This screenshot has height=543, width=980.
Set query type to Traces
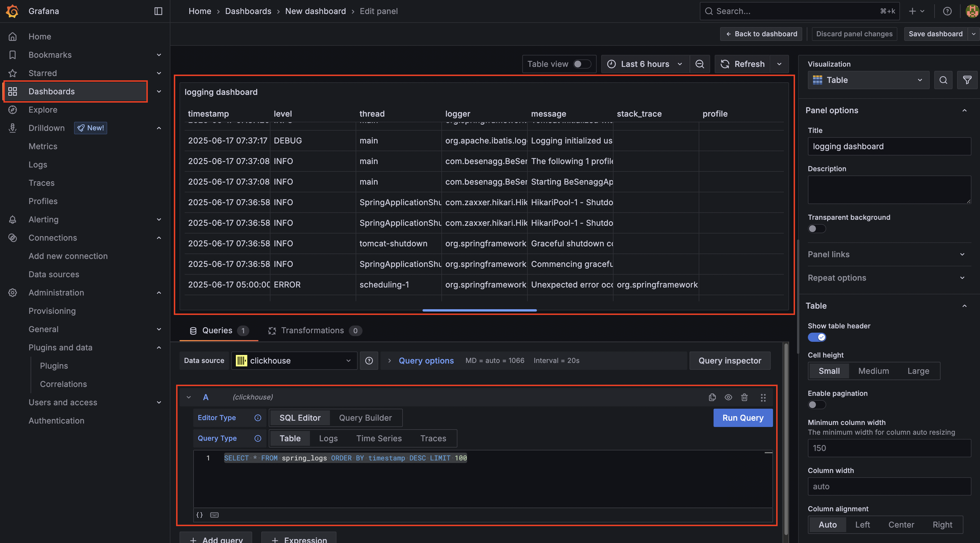(433, 438)
